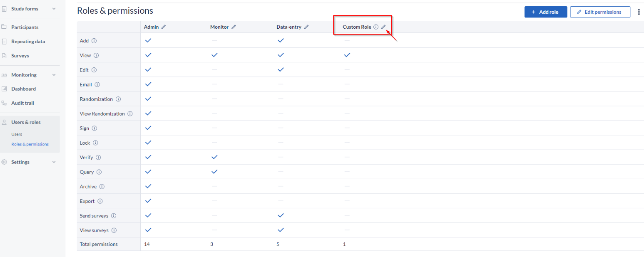
Task: Click Admin's Export permission checkmark
Action: tap(148, 200)
